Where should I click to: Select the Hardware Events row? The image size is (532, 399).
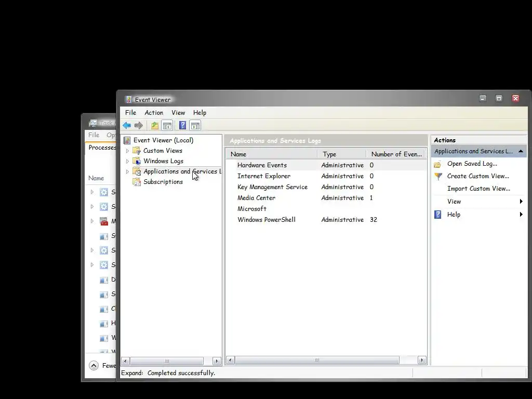pos(326,165)
